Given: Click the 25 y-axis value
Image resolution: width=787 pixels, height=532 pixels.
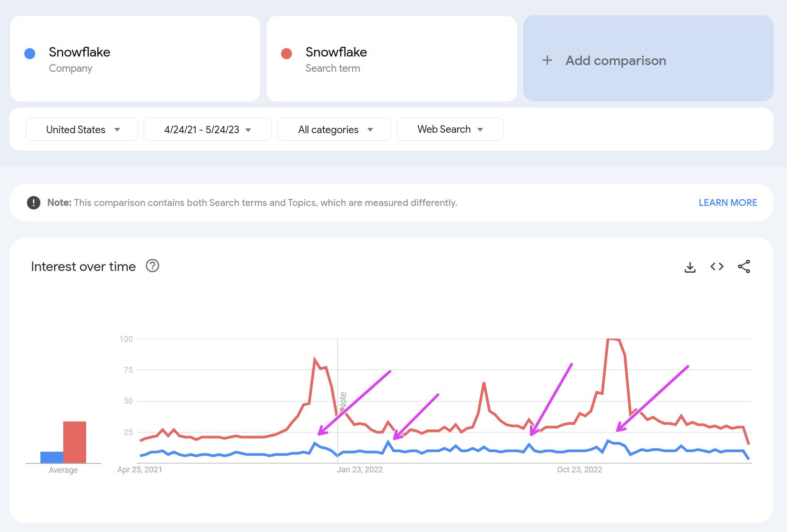Looking at the screenshot, I should pyautogui.click(x=128, y=432).
